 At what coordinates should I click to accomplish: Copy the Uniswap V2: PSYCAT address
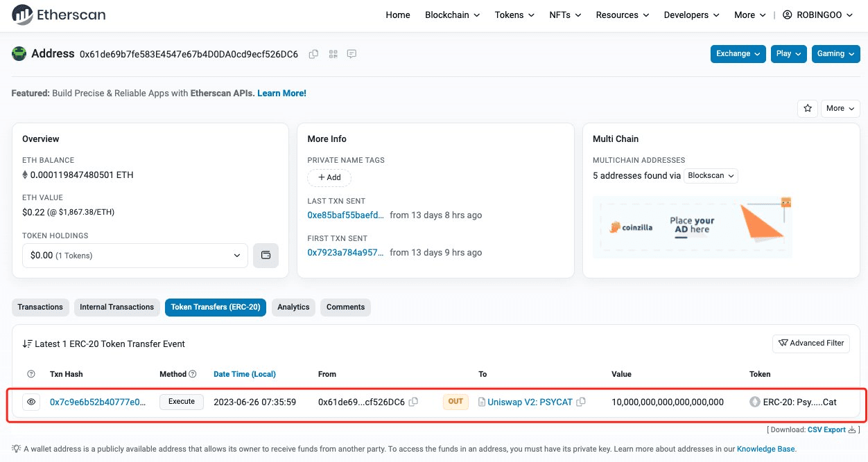(581, 402)
